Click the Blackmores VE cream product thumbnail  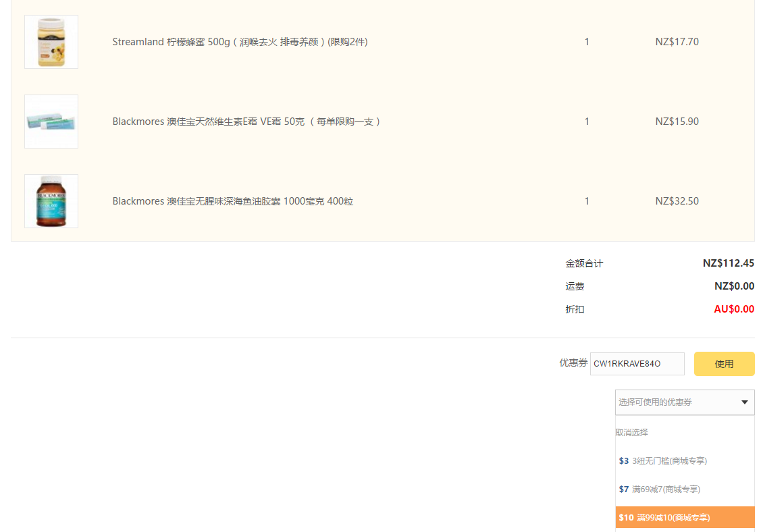tap(51, 122)
